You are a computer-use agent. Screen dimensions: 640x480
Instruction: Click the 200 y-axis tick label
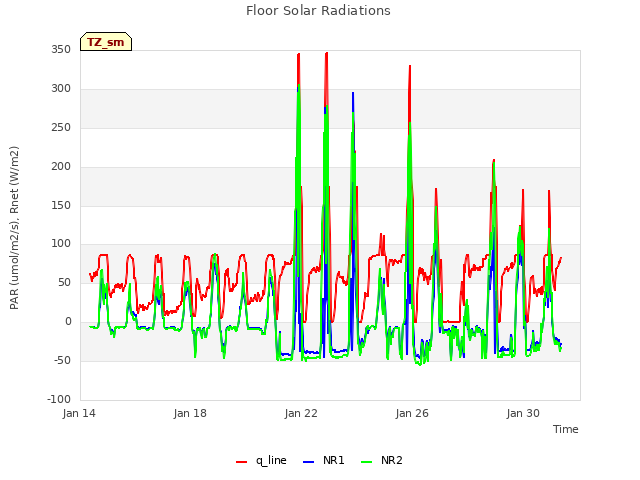61,166
